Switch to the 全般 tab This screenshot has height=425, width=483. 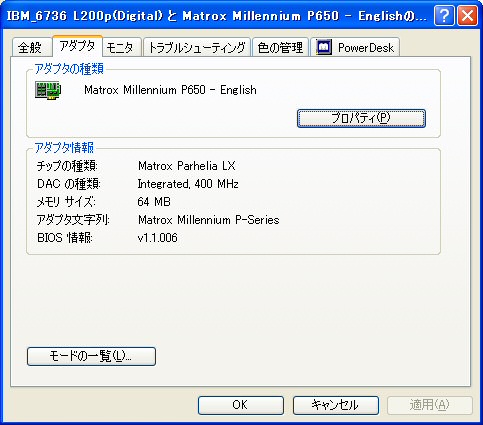point(32,47)
